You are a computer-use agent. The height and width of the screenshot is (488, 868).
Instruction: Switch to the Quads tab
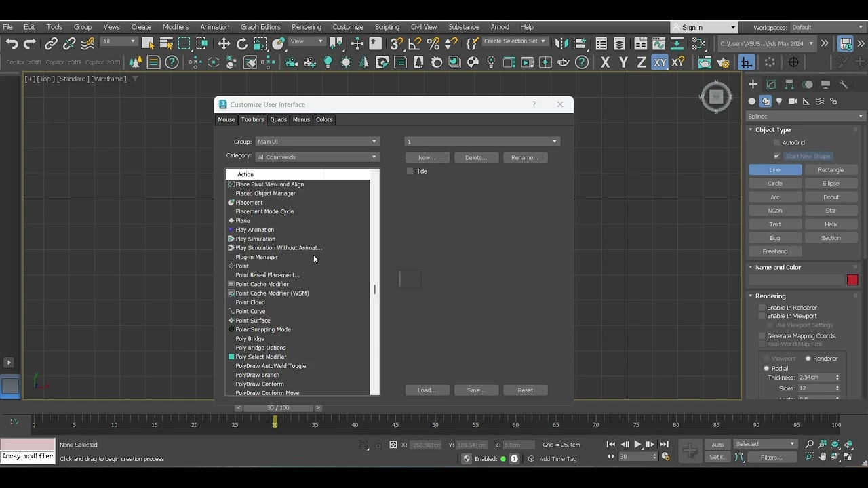(279, 119)
